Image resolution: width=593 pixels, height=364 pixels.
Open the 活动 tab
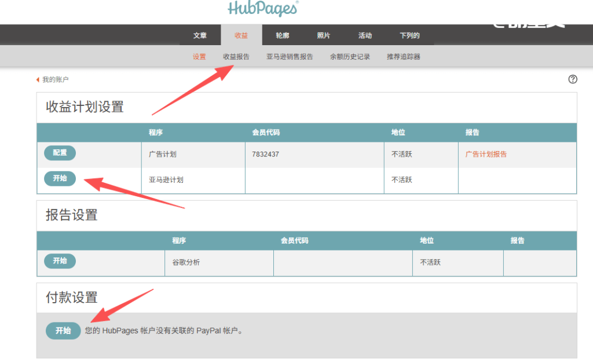coord(365,35)
